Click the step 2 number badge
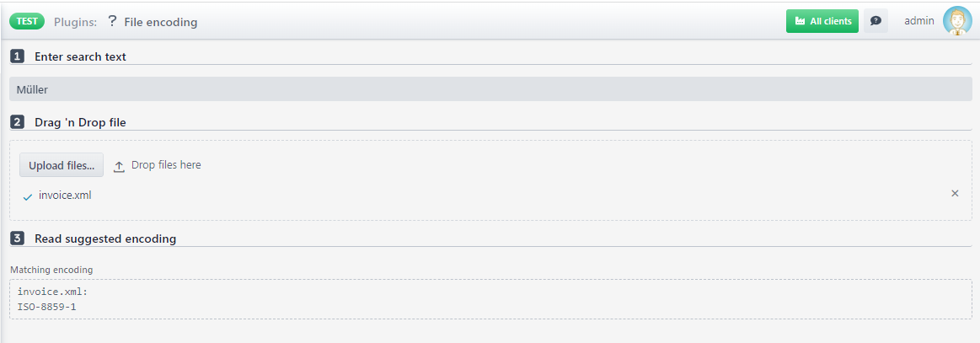The height and width of the screenshot is (343, 980). (x=18, y=122)
